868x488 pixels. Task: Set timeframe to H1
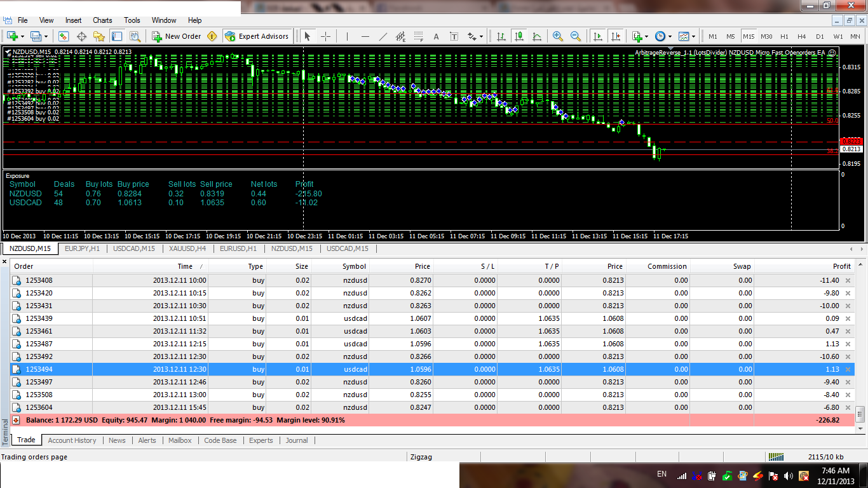[x=784, y=36]
